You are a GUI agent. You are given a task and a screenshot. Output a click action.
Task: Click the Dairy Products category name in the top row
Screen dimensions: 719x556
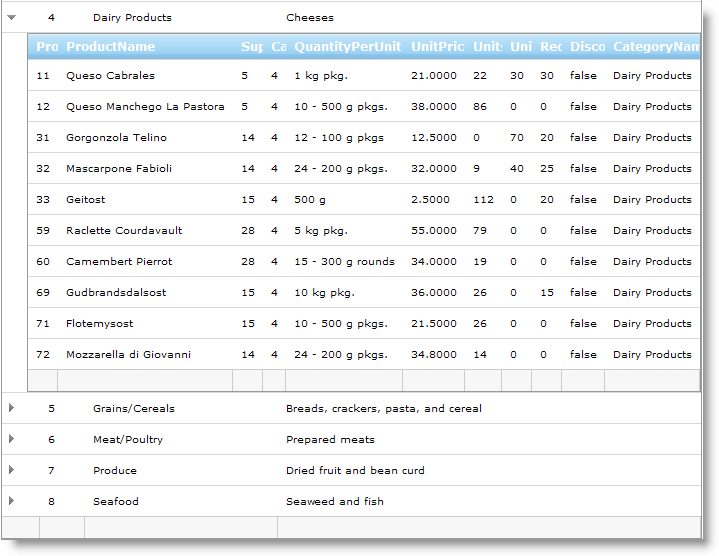132,17
